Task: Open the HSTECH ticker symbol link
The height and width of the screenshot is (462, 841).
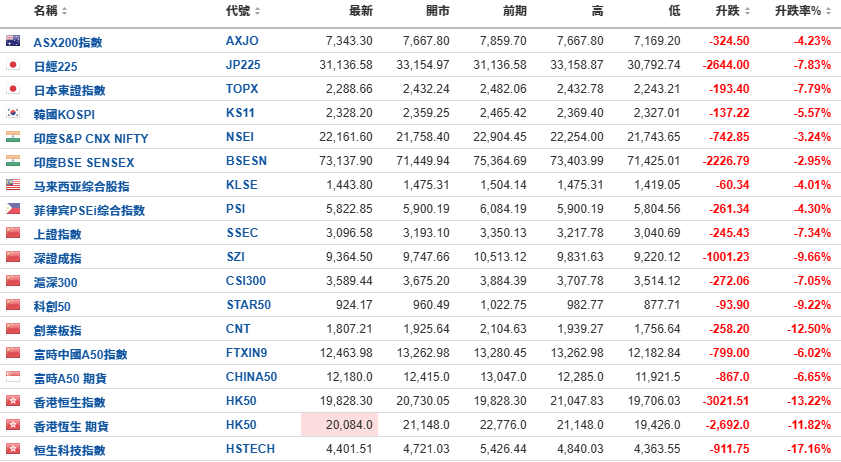Action: point(250,449)
